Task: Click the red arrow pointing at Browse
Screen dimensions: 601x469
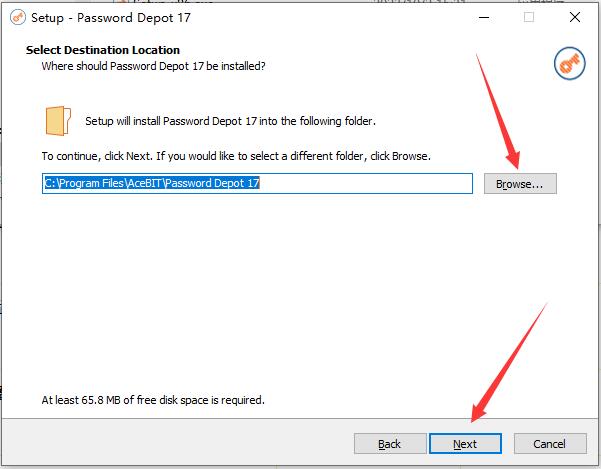Action: pyautogui.click(x=498, y=112)
